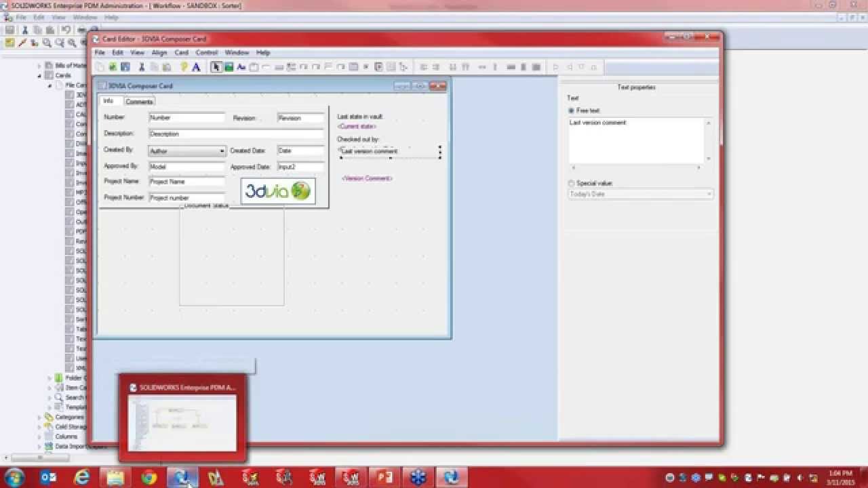Open File Explorer folder icon on taskbar
868x488 pixels.
click(116, 477)
